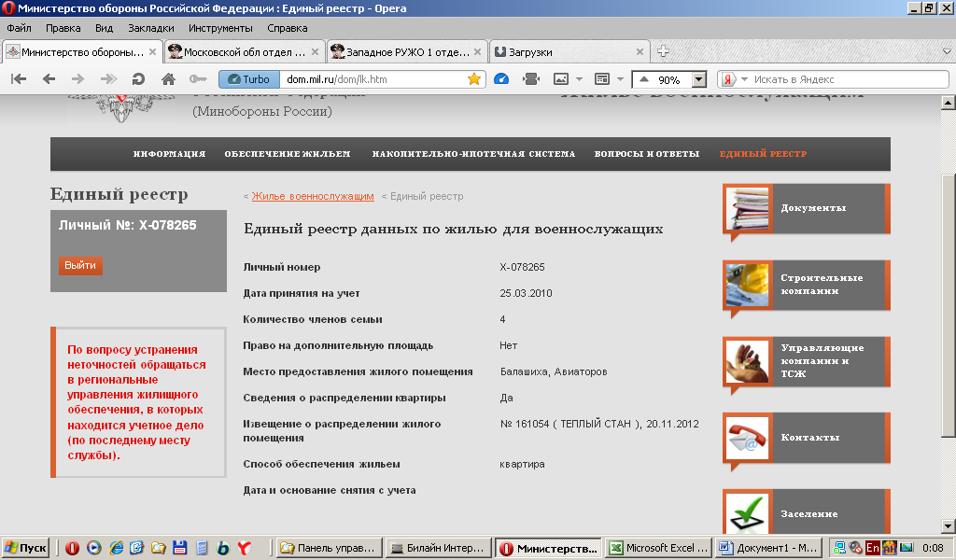Follow the Жилье военнослужащим breadcrumb link
This screenshot has height=560, width=956.
312,197
